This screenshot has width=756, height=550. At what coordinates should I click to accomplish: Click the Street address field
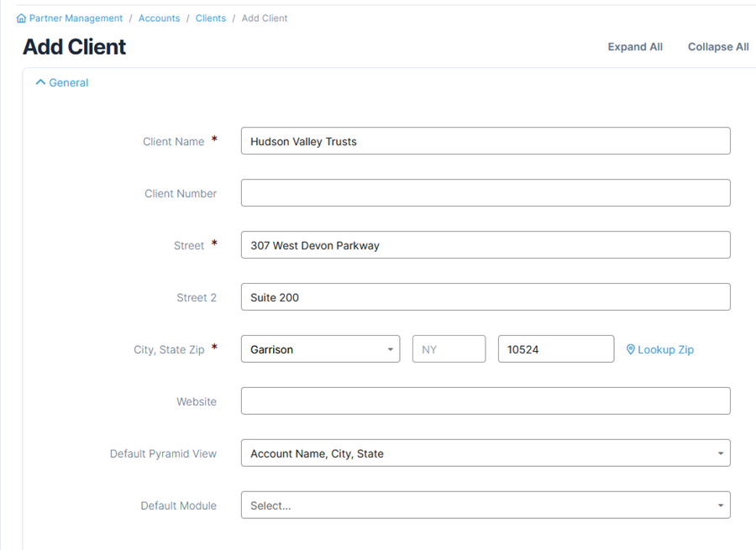(486, 245)
